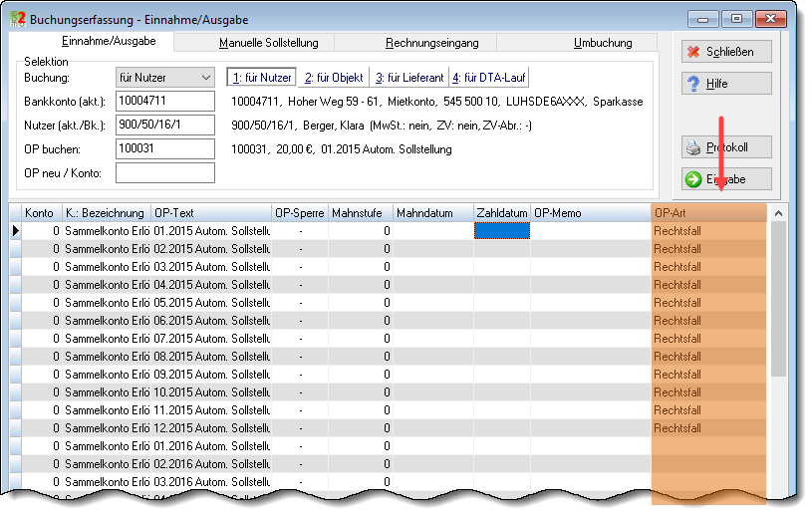Screen dimensions: 812x516
Task: Click the question mark Hilfe icon
Action: 693,84
